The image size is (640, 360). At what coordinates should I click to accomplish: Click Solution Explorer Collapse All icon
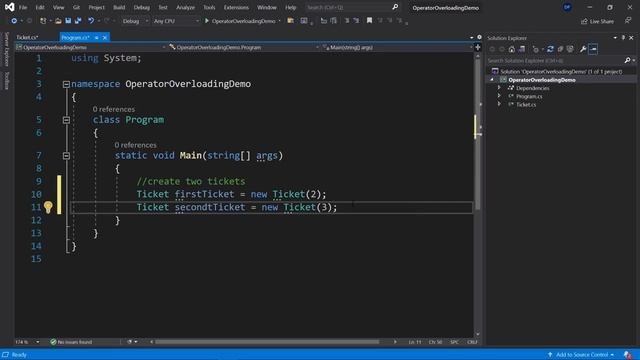[560, 49]
